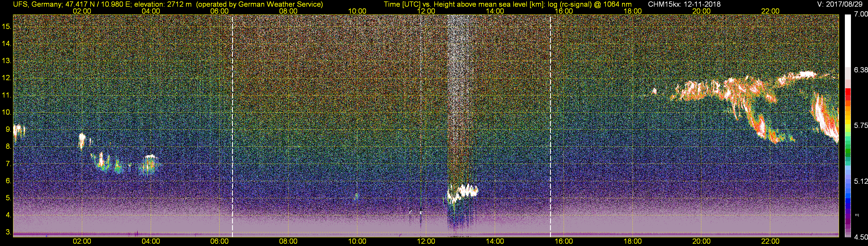Viewport: 868px width, 246px height.
Task: Click the colorbar value '7.00'
Action: pos(861,14)
